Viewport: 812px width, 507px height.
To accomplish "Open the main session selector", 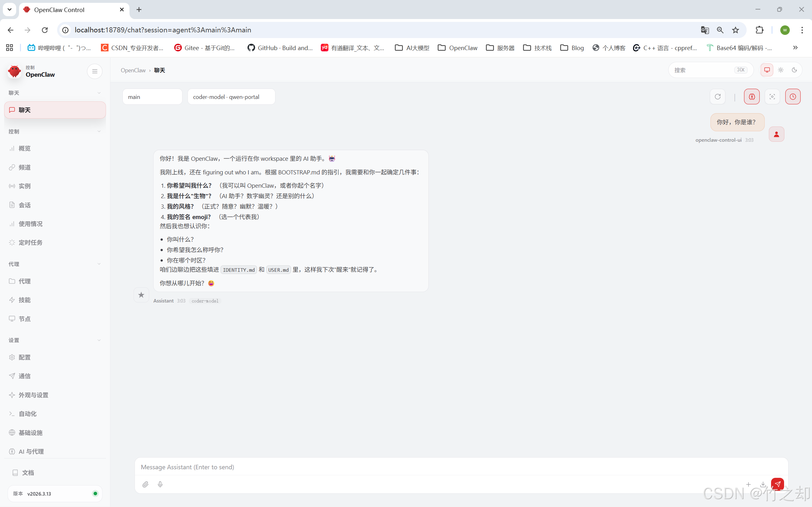I will pos(152,97).
